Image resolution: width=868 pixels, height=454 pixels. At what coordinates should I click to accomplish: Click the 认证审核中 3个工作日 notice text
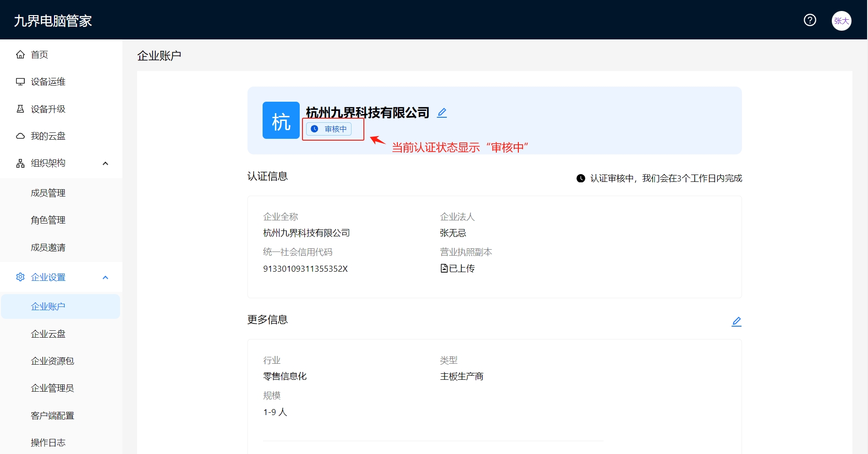click(x=666, y=178)
